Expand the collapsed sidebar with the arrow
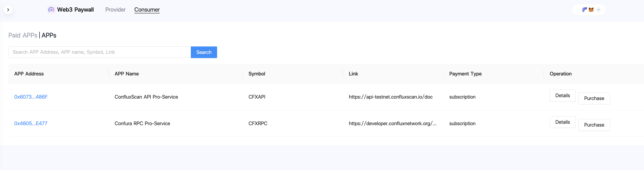This screenshot has height=170, width=644. click(8, 10)
